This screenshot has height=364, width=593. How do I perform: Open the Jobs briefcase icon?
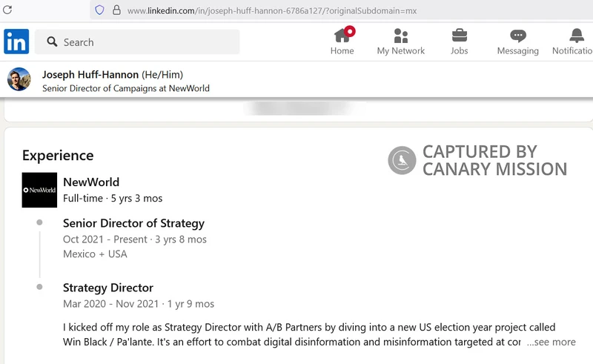[460, 35]
